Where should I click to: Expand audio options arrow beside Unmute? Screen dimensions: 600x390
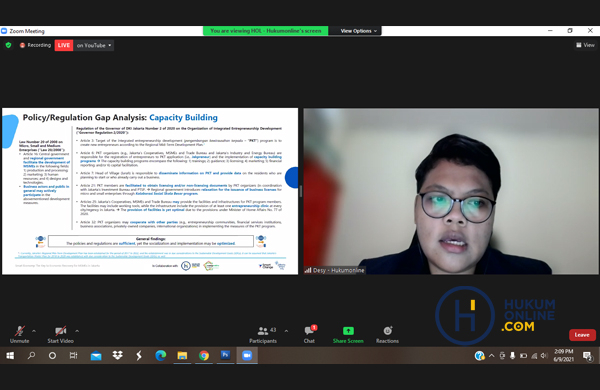coord(34,331)
